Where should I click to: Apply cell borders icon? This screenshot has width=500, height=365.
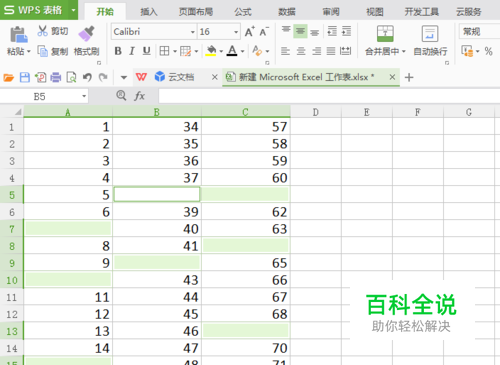(164, 51)
